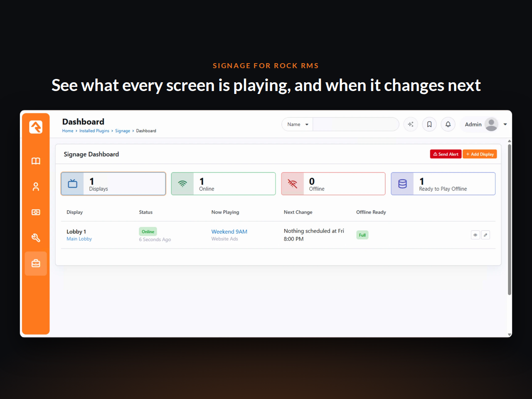Go to Home breadcrumb link
Screen dimensions: 532x399
(x=68, y=131)
